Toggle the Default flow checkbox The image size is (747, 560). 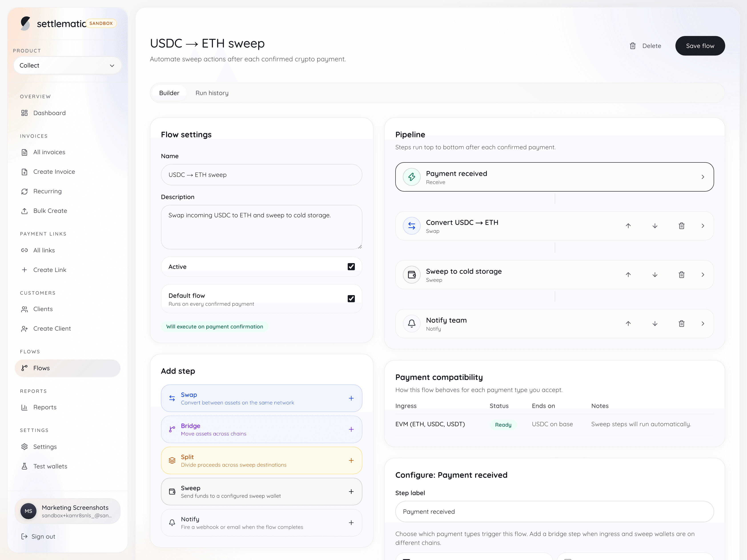click(351, 299)
